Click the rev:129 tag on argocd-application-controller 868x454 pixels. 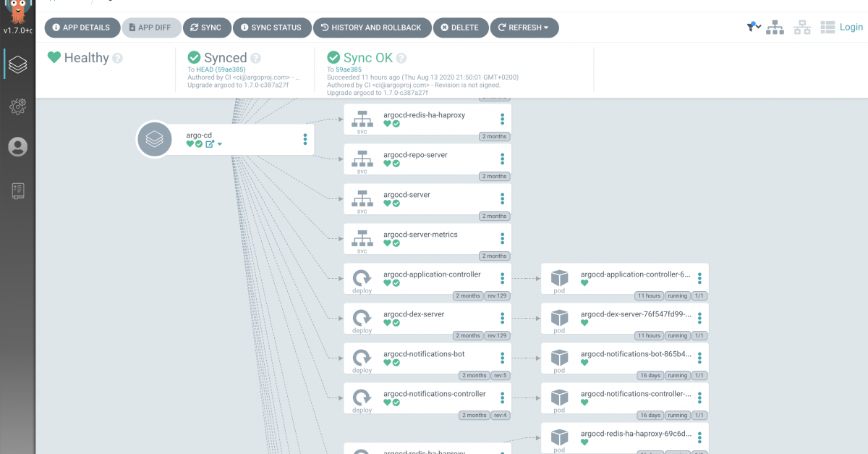coord(497,295)
